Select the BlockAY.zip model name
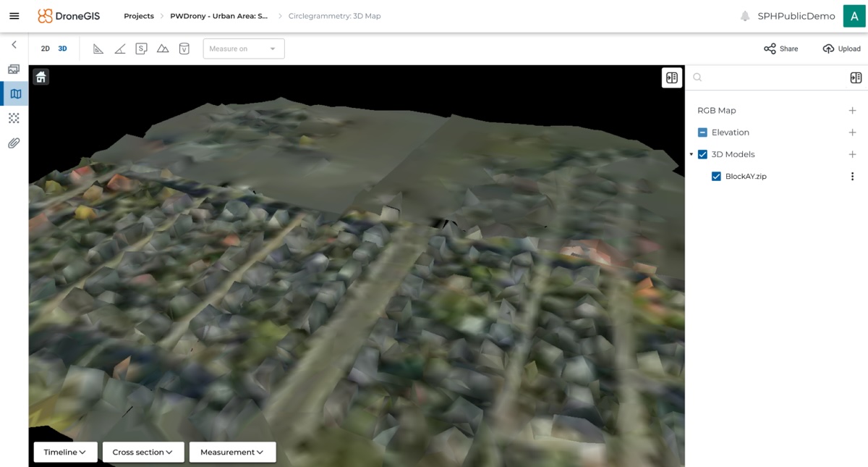Viewport: 868px width, 467px height. pyautogui.click(x=746, y=177)
